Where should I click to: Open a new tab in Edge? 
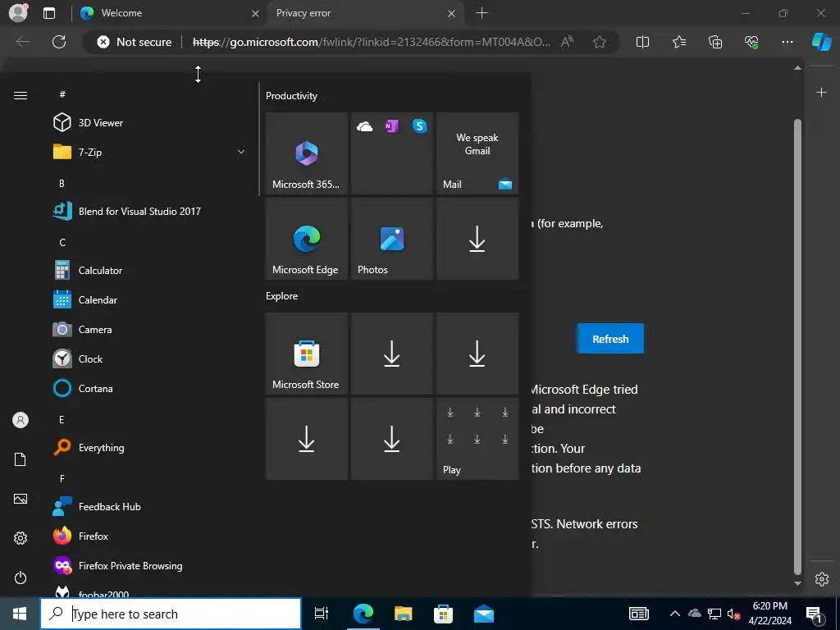pos(482,13)
